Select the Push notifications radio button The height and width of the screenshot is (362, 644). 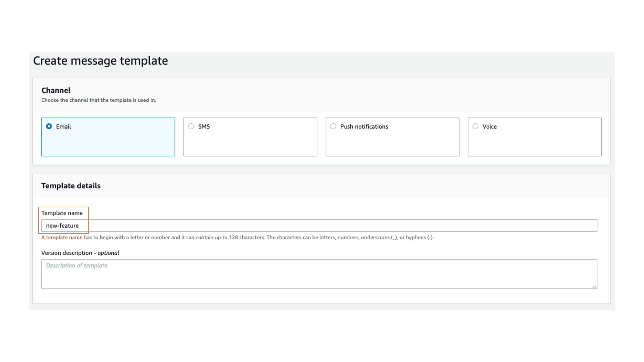[x=333, y=126]
